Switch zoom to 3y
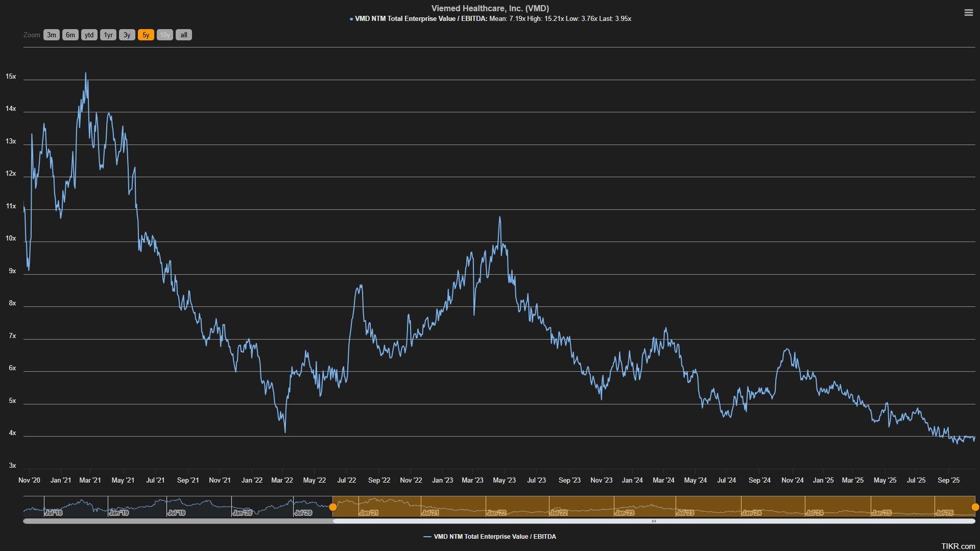The image size is (980, 551). [127, 35]
